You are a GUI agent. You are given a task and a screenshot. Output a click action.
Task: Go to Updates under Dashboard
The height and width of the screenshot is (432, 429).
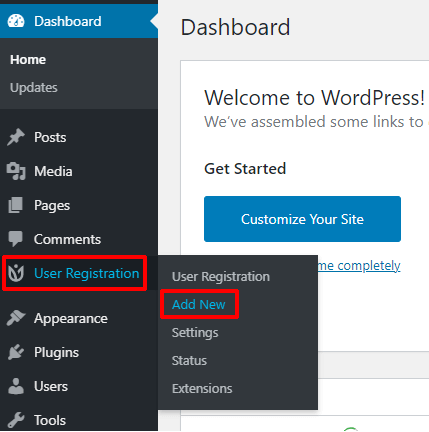pyautogui.click(x=34, y=88)
